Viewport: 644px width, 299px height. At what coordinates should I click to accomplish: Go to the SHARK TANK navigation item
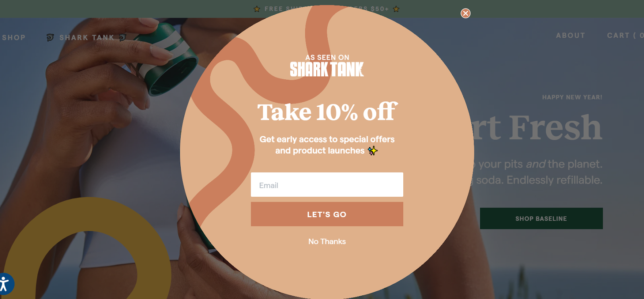(87, 37)
